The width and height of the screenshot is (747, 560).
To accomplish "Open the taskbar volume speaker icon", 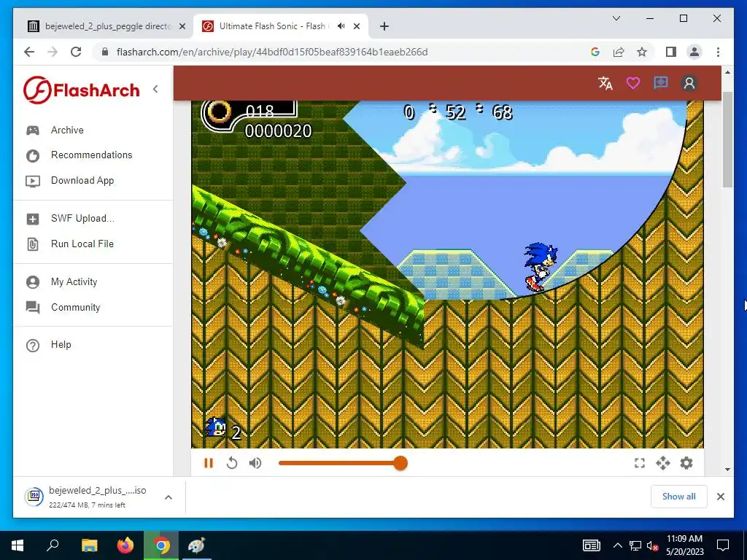I will (652, 545).
